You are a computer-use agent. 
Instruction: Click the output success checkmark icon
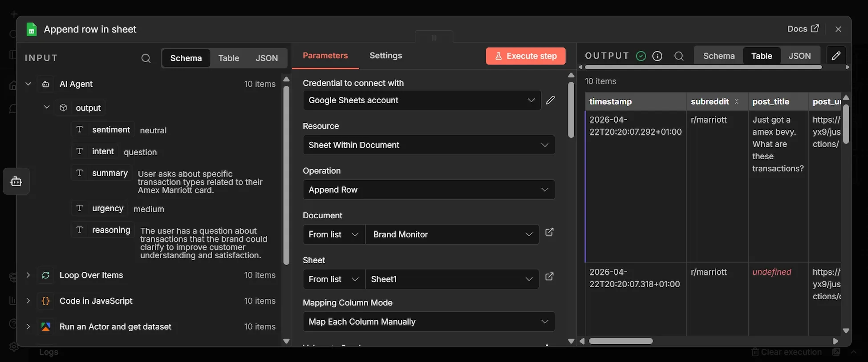641,56
